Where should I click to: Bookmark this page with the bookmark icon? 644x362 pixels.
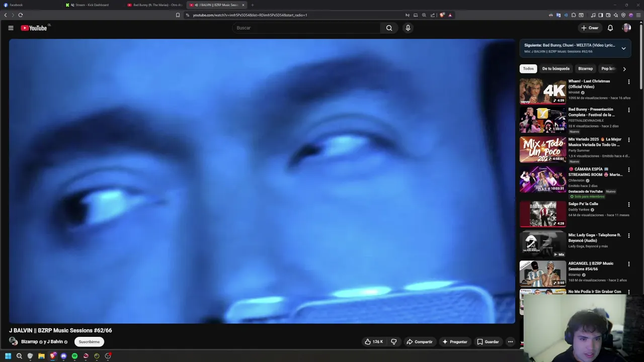178,15
